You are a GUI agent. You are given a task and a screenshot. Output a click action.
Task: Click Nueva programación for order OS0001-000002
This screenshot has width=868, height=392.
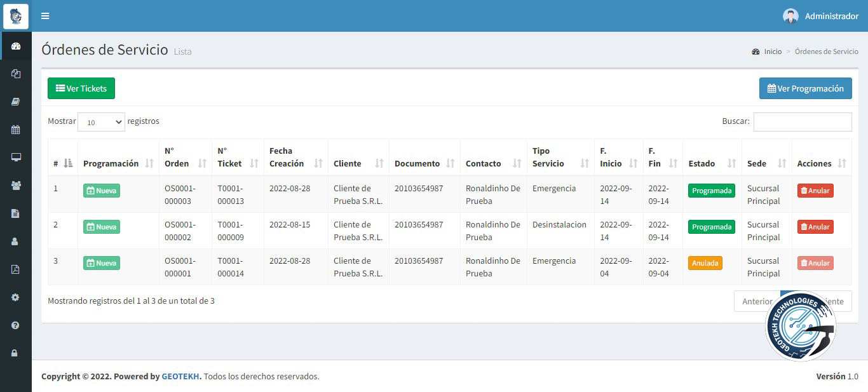[102, 227]
